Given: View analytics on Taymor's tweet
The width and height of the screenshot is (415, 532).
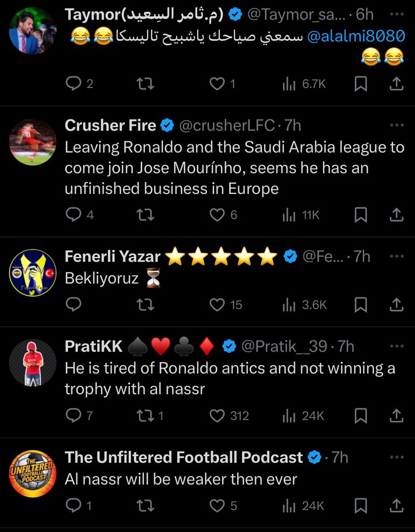Looking at the screenshot, I should (x=289, y=84).
